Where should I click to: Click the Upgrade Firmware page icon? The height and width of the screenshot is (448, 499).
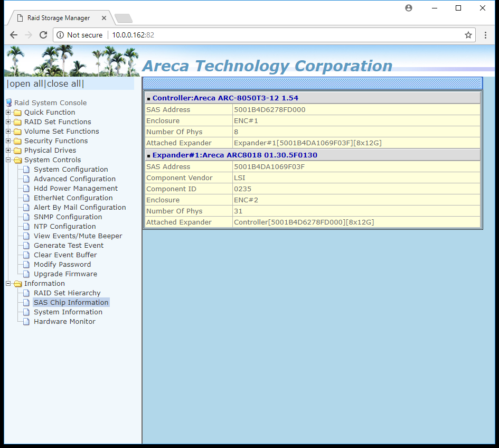(x=26, y=274)
